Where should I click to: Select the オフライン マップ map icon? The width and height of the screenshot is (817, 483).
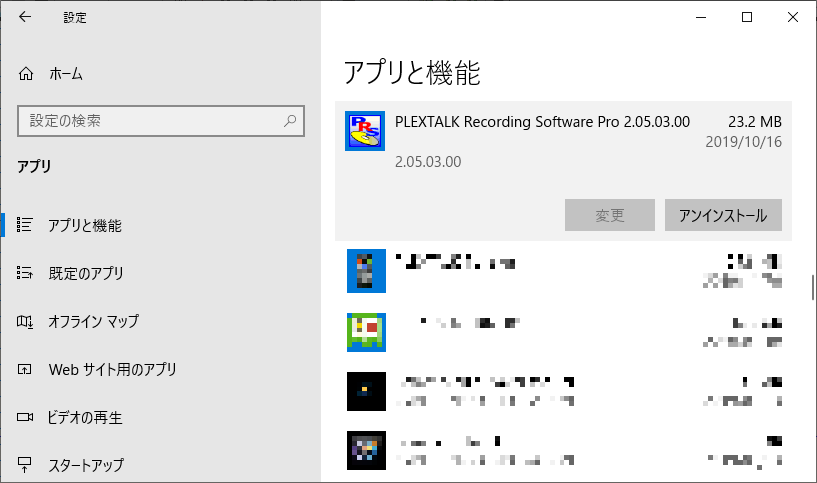pyautogui.click(x=24, y=321)
